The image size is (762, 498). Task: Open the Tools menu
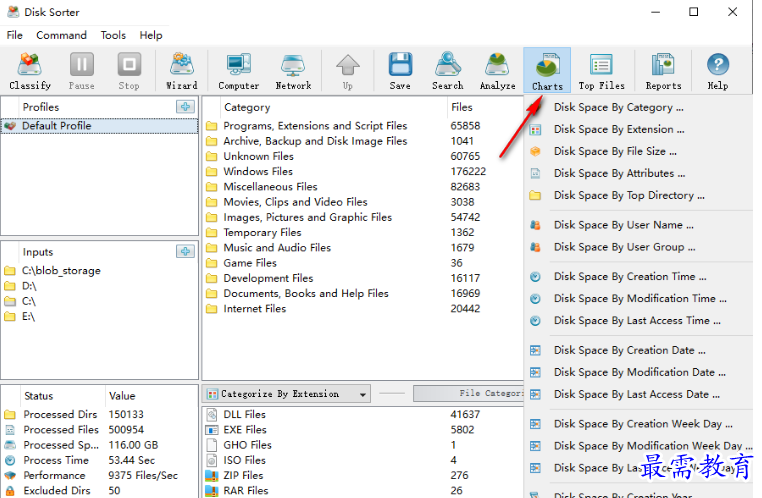pyautogui.click(x=113, y=35)
